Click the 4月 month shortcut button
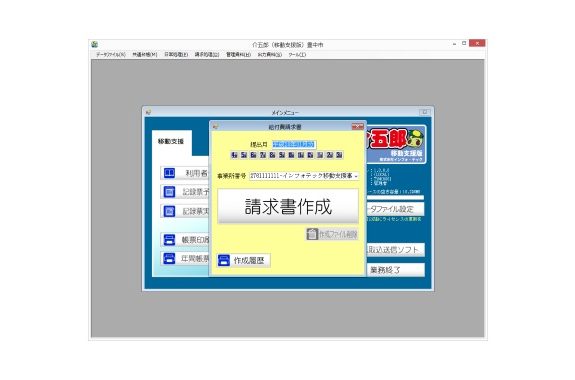575x380 pixels. tap(234, 155)
